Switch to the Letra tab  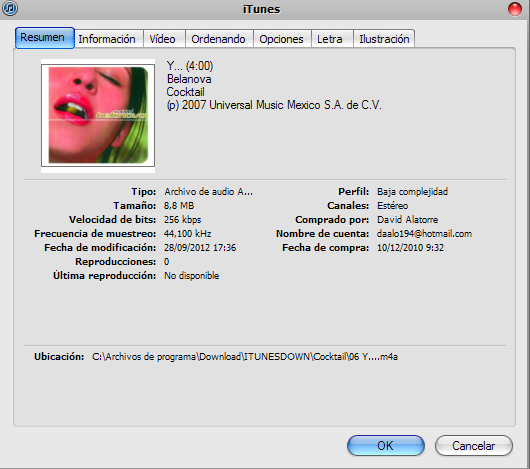[332, 39]
